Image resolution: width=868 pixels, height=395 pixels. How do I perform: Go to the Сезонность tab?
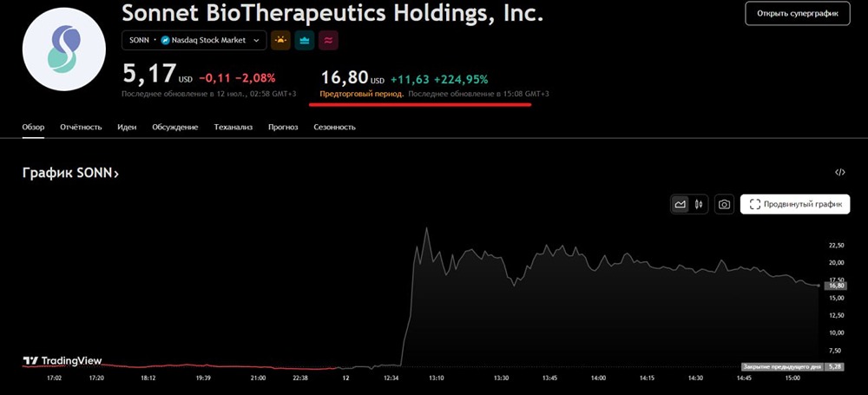point(334,127)
